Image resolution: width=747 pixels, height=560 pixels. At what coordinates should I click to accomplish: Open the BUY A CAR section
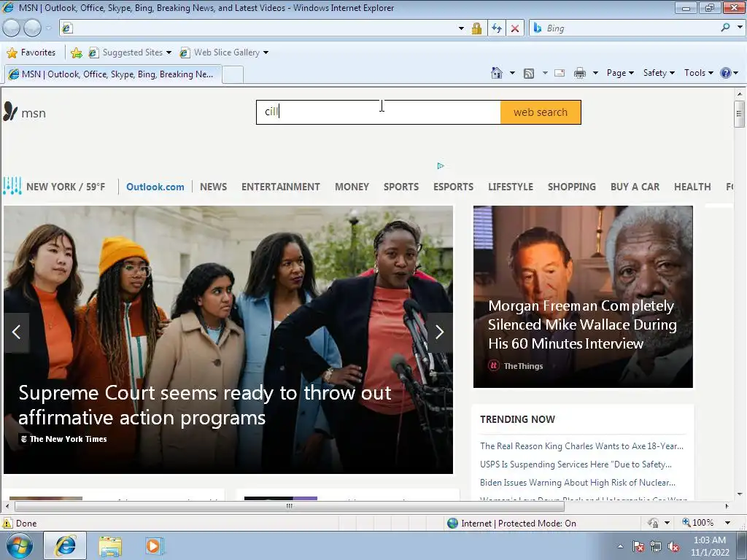[x=635, y=187]
